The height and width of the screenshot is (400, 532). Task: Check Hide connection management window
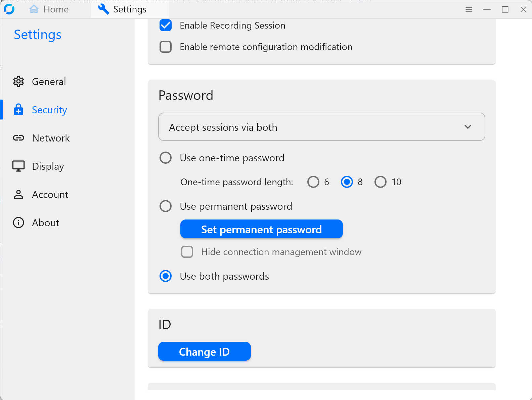click(x=187, y=252)
